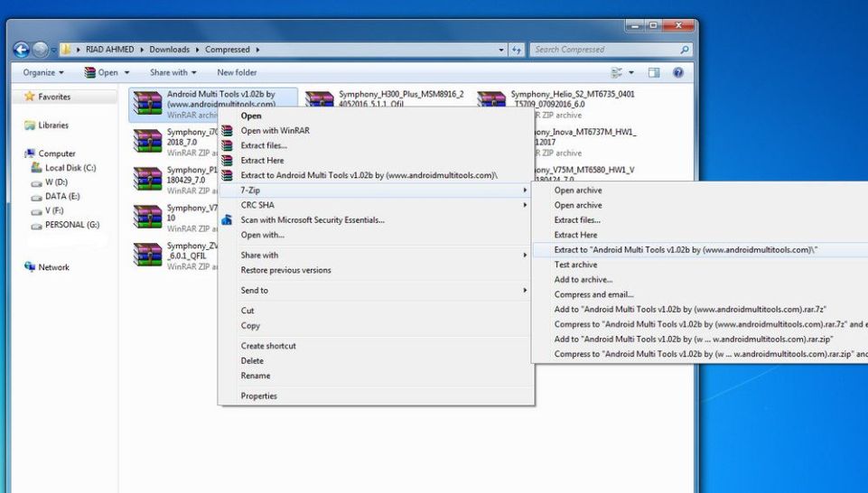
Task: Choose Add to .rar.zip archive option
Action: click(x=700, y=340)
